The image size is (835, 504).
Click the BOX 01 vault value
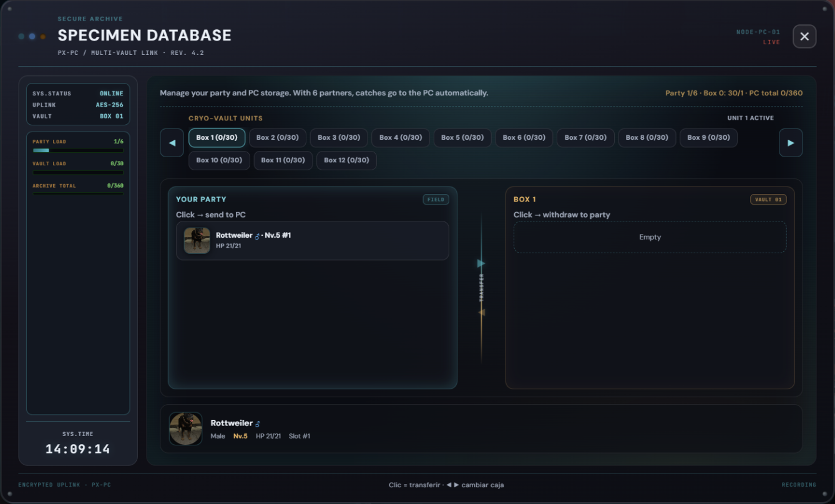click(112, 116)
